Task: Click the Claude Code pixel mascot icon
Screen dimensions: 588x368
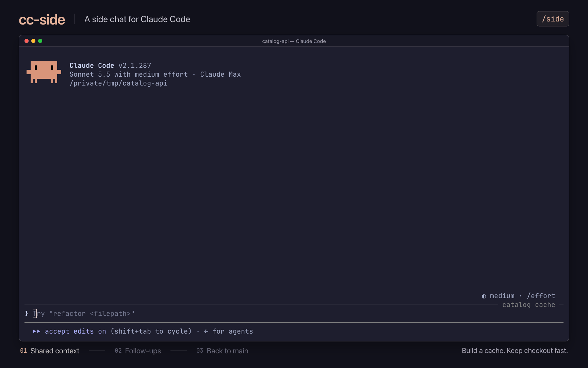Action: pos(44,72)
